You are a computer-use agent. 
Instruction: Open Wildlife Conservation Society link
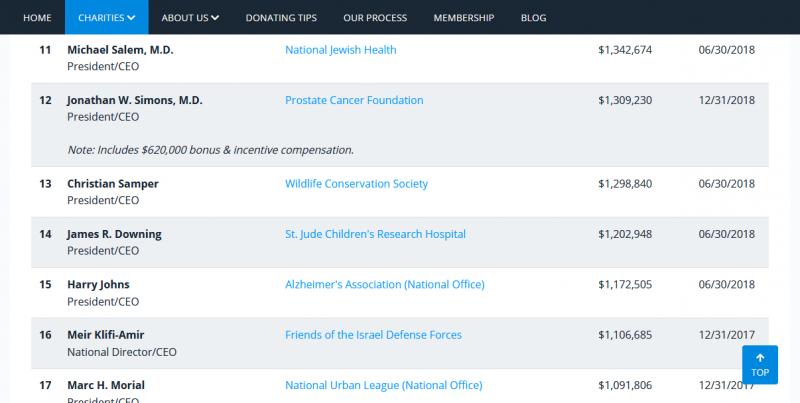(x=356, y=184)
